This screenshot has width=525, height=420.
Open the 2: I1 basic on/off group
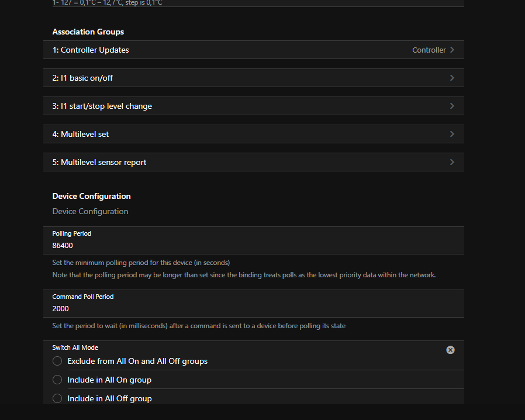(87, 78)
